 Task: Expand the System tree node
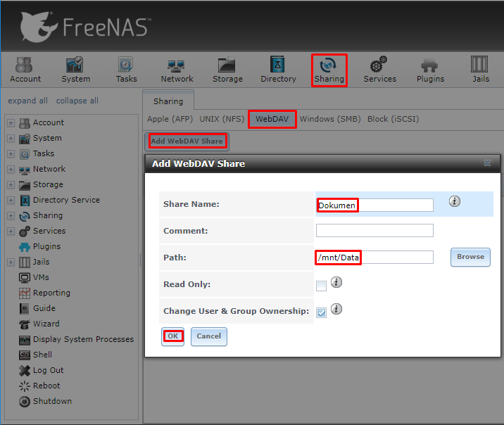11,138
